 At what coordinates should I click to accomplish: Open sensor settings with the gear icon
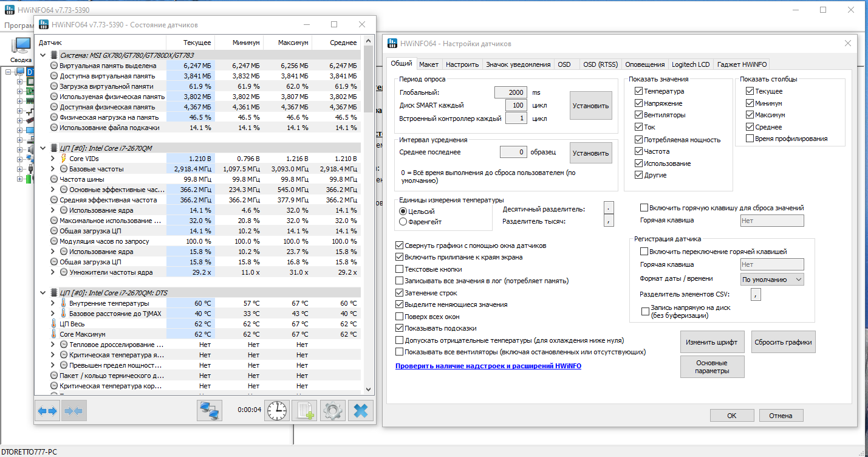point(332,411)
